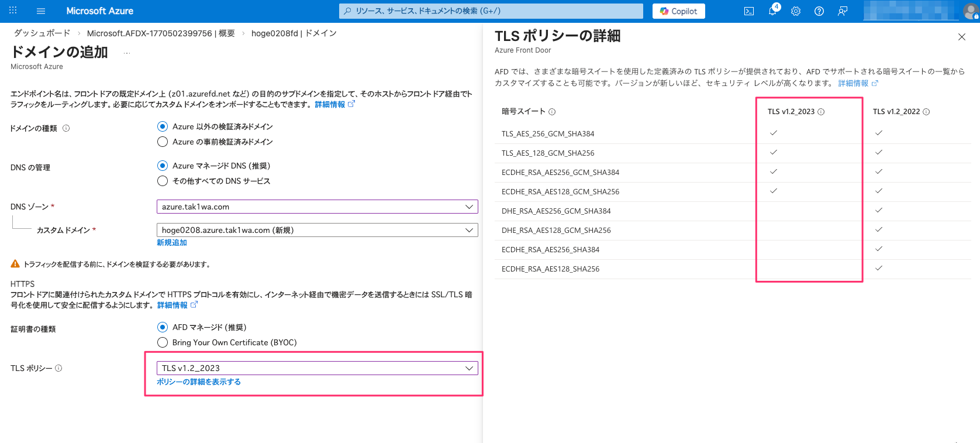Image resolution: width=980 pixels, height=443 pixels.
Task: Open the ellipsis menu beside ドメインの追加
Action: pos(127,53)
